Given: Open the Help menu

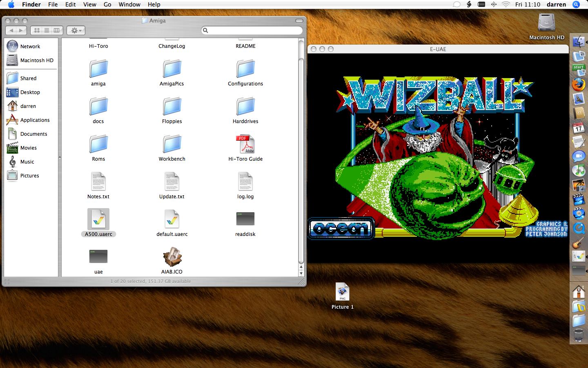Looking at the screenshot, I should point(154,4).
